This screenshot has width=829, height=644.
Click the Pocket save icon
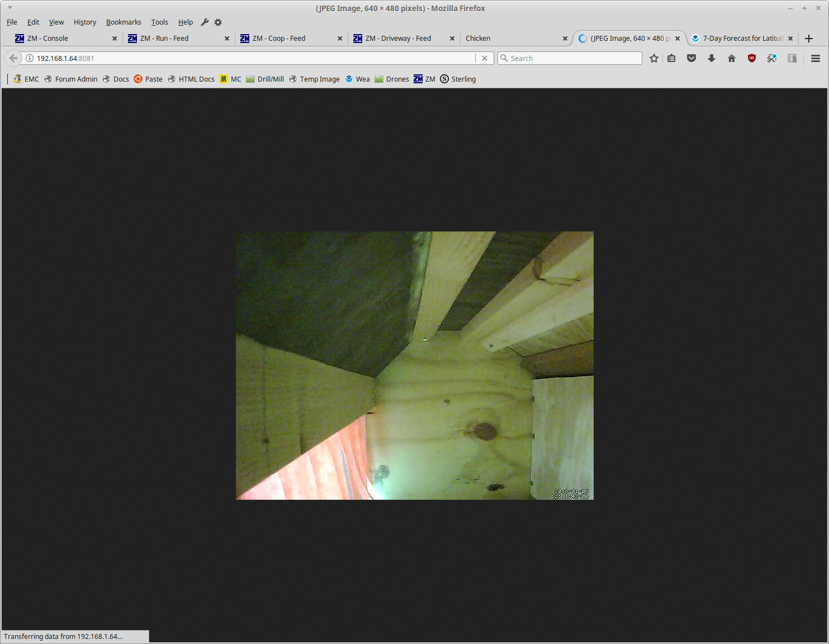[691, 58]
